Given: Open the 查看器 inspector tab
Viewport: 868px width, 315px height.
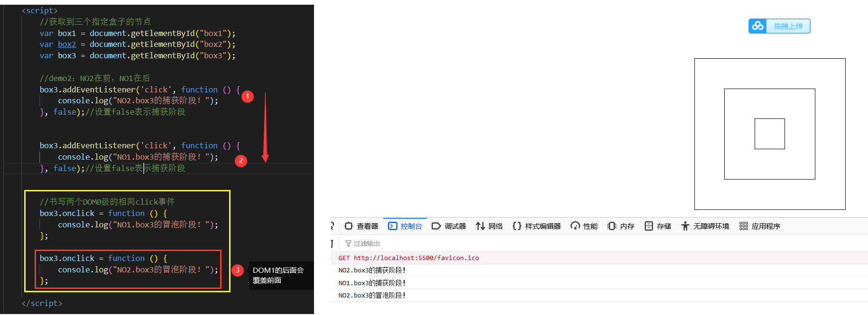Looking at the screenshot, I should (361, 226).
